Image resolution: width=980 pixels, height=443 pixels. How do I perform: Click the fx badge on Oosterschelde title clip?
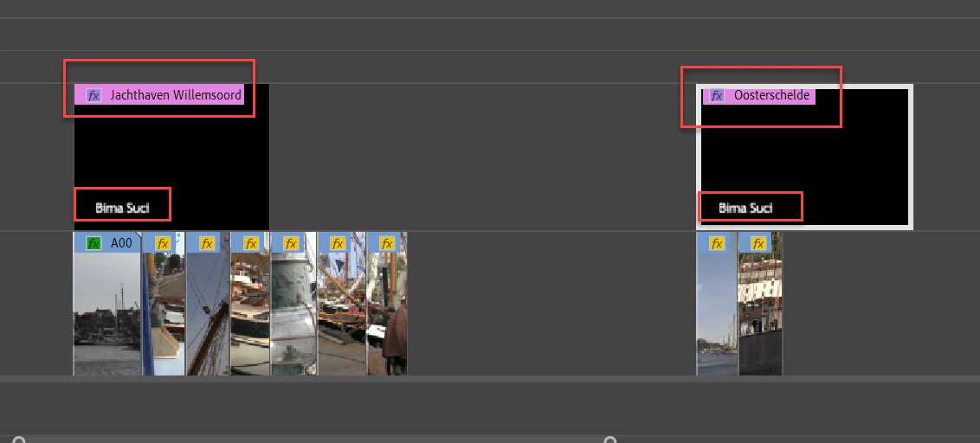pos(717,95)
